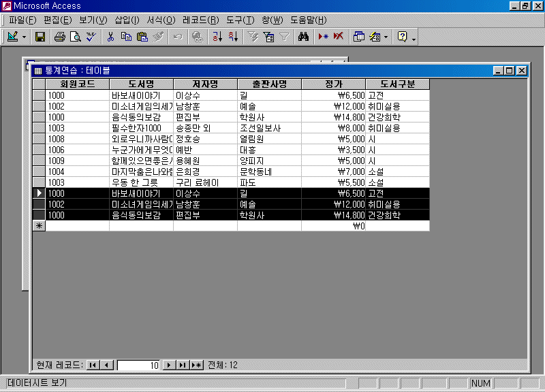
Task: Run the Spelling check icon
Action: pos(91,37)
